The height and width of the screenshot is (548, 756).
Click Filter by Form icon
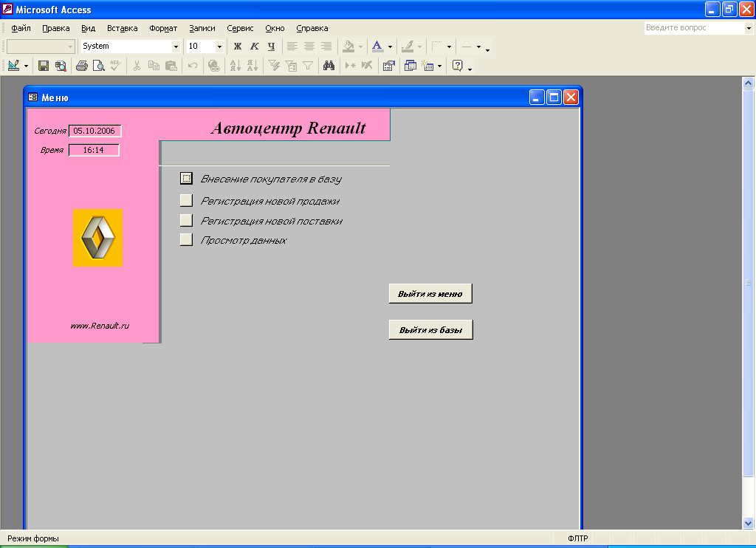click(x=291, y=66)
